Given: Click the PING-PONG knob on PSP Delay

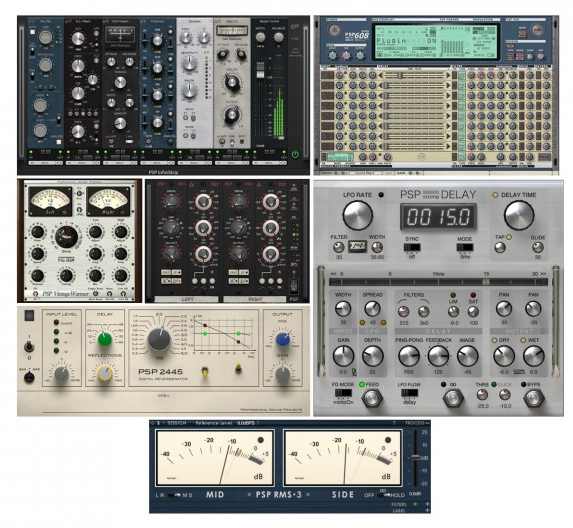Looking at the screenshot, I should 409,356.
